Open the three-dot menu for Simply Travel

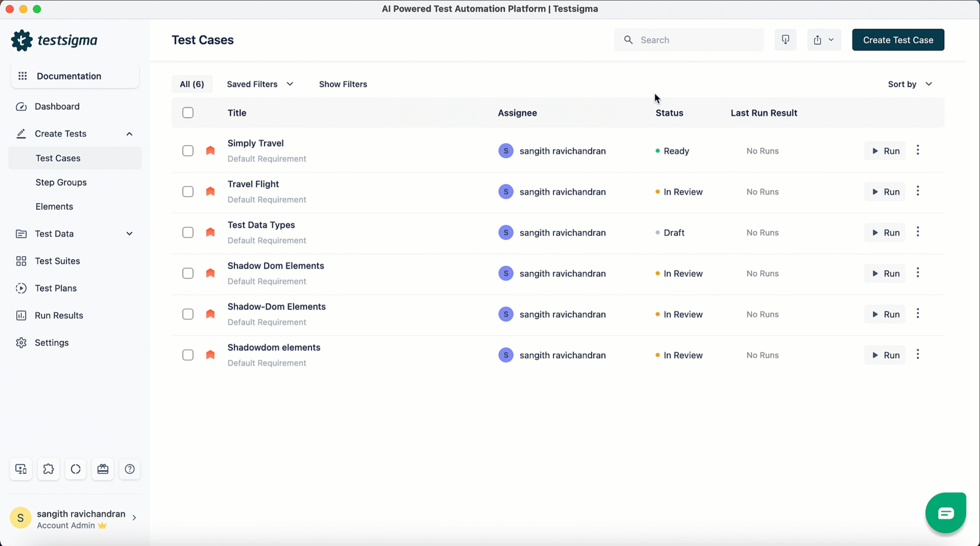(x=918, y=150)
